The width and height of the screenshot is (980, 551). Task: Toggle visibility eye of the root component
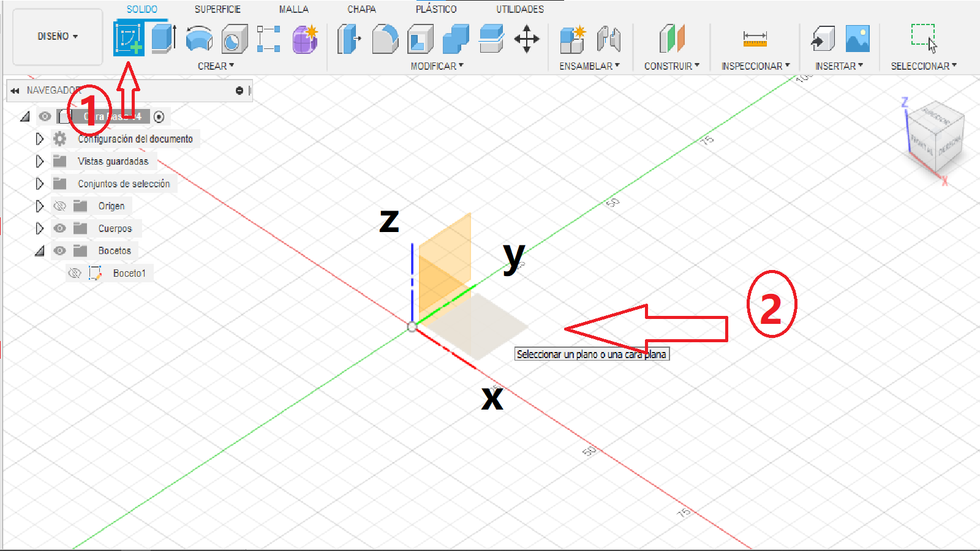click(x=45, y=116)
